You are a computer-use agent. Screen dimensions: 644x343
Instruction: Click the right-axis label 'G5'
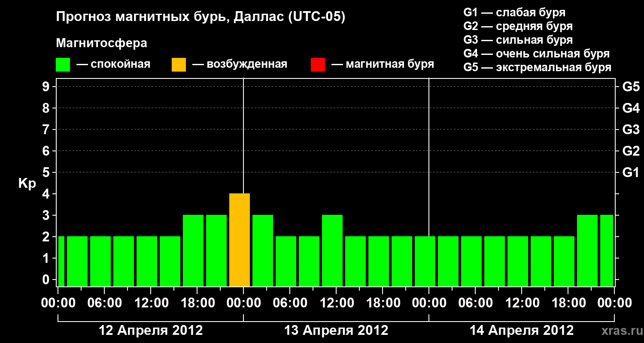pyautogui.click(x=631, y=87)
